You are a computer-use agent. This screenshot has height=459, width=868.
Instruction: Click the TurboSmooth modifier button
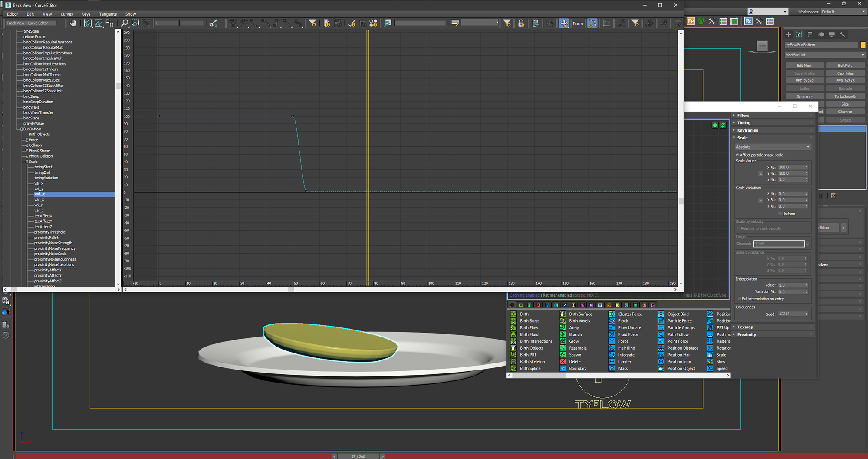(x=845, y=96)
